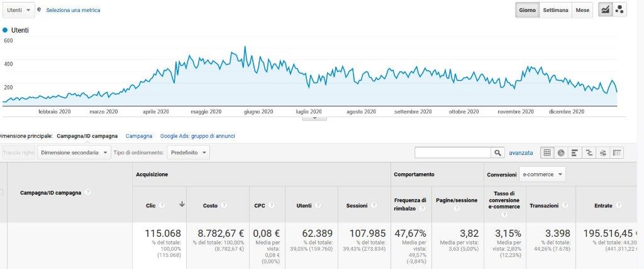Click the blue Utenti legend dot
Screen dimensions: 644x269
(5, 30)
